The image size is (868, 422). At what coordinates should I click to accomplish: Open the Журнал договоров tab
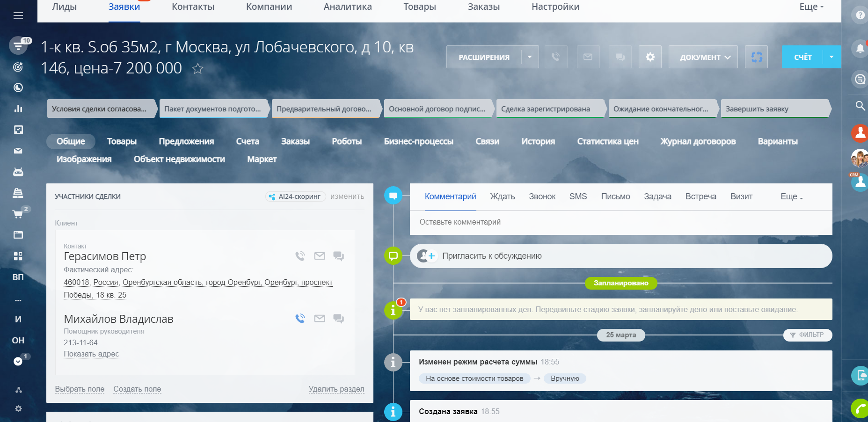[698, 141]
